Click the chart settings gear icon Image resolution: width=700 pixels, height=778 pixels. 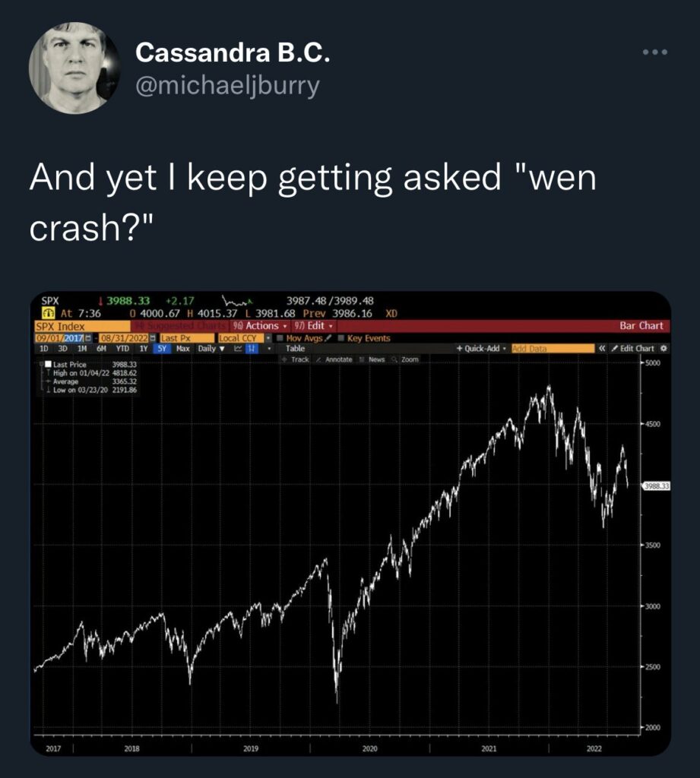(664, 349)
